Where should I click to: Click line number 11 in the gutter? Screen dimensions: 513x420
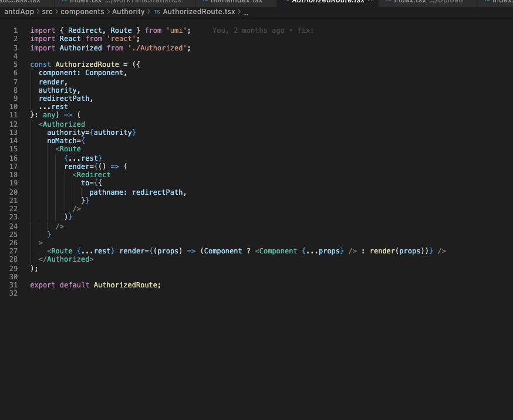tap(14, 115)
